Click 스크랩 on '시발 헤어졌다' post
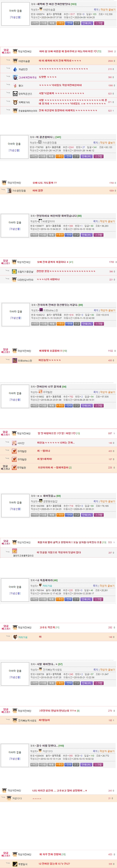This screenshot has height=868, width=117. click(x=99, y=683)
